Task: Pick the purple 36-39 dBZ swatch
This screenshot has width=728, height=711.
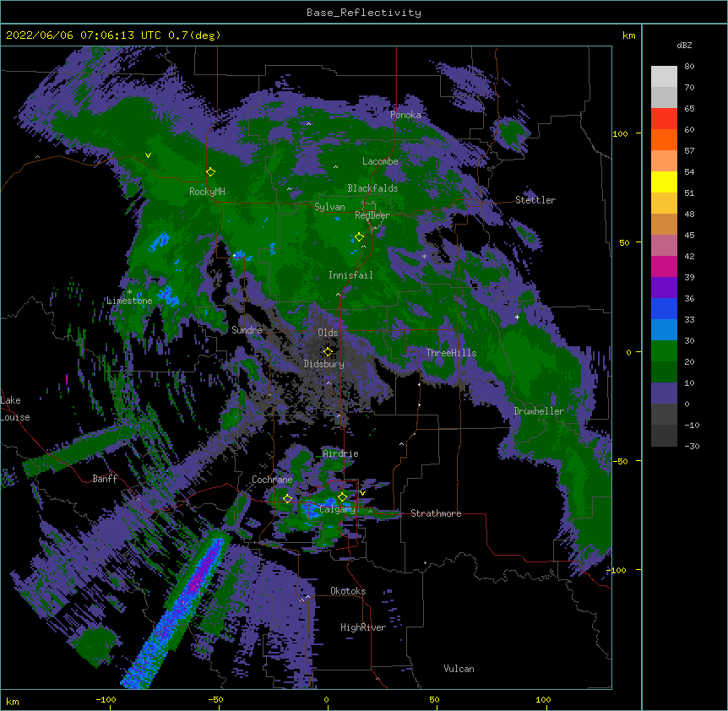Action: (x=664, y=288)
